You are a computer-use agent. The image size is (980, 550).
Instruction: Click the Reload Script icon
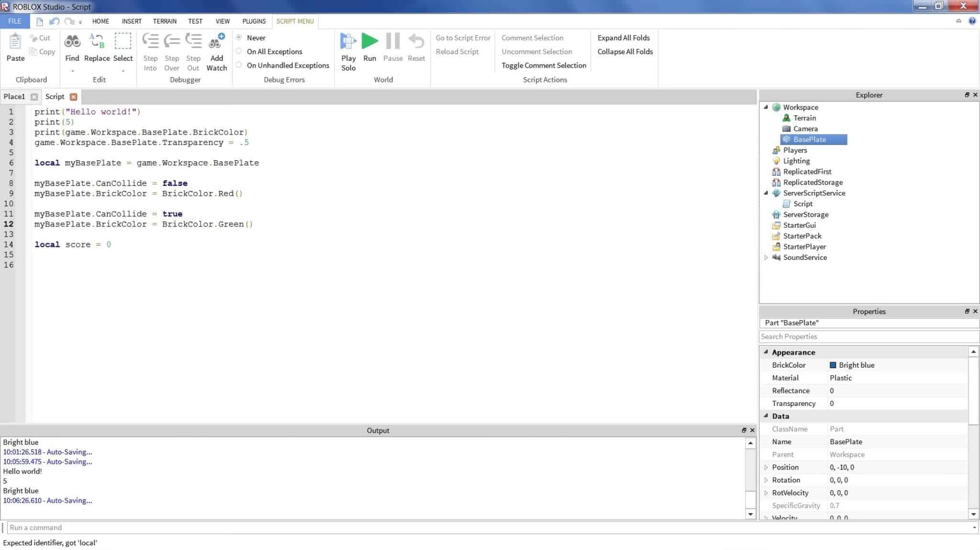457,51
